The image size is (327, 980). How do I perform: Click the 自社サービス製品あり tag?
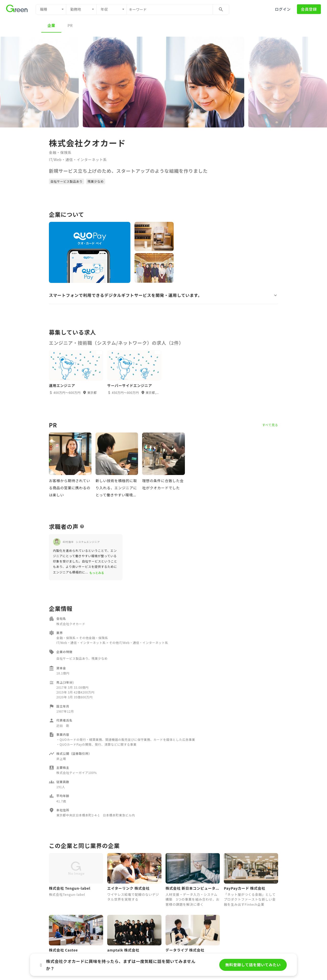coord(66,182)
